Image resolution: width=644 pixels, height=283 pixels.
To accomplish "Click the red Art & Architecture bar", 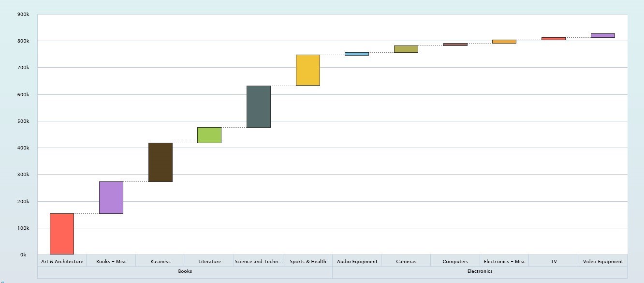I will [x=62, y=234].
